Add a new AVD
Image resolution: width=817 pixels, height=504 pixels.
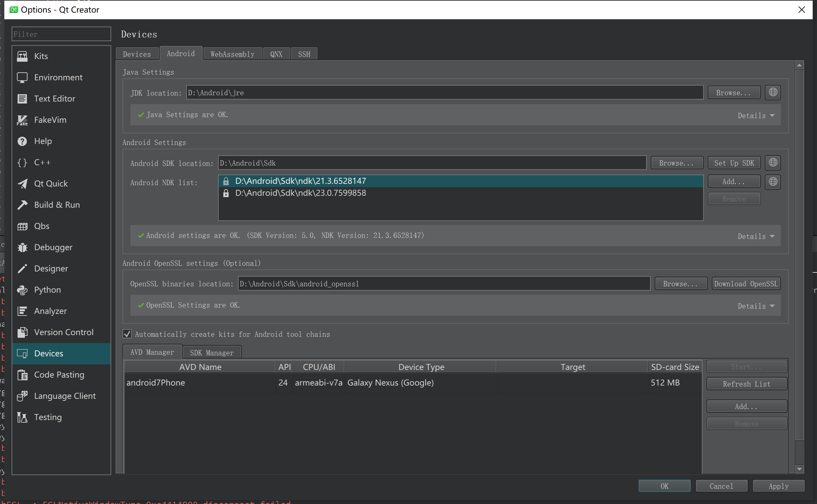tap(747, 406)
